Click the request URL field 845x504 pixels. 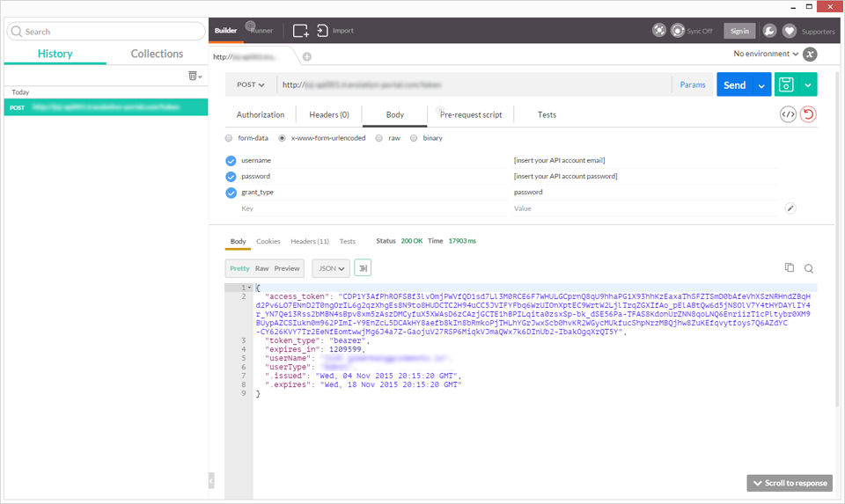474,84
